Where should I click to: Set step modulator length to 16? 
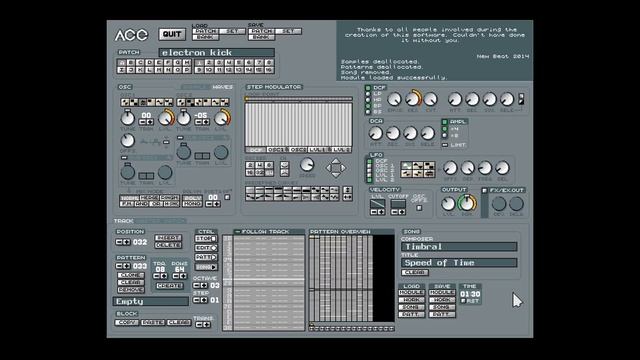click(x=250, y=173)
